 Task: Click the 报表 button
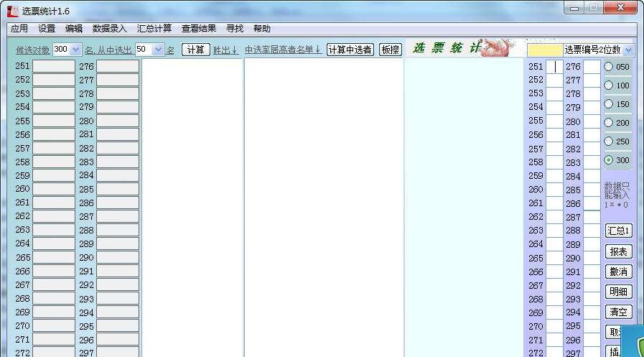pos(619,251)
